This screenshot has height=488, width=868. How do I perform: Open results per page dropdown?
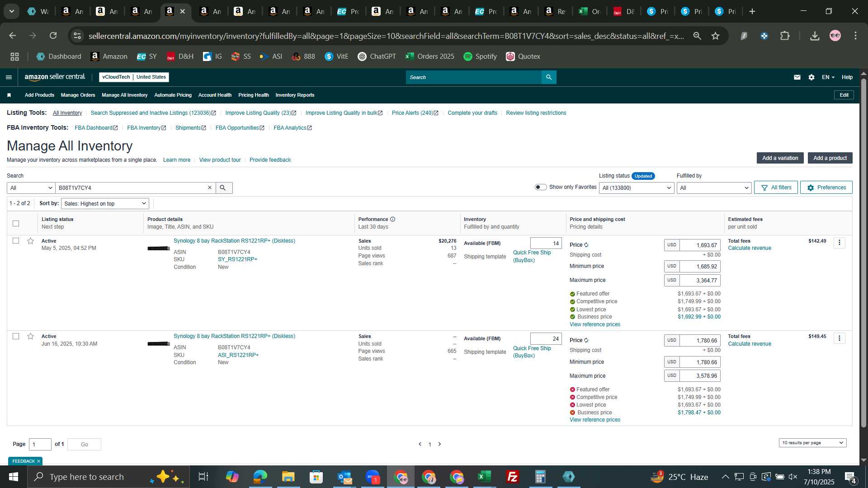812,443
